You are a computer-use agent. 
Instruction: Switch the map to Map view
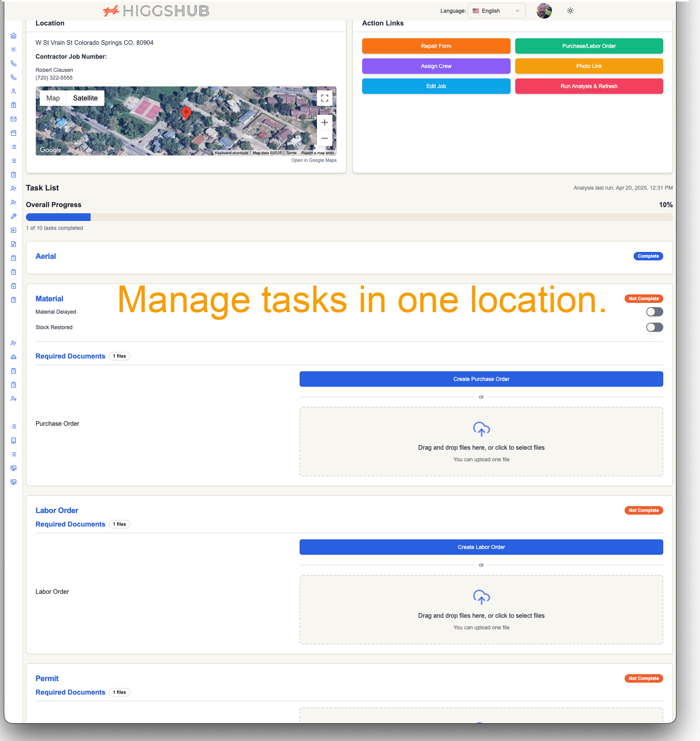tap(53, 98)
